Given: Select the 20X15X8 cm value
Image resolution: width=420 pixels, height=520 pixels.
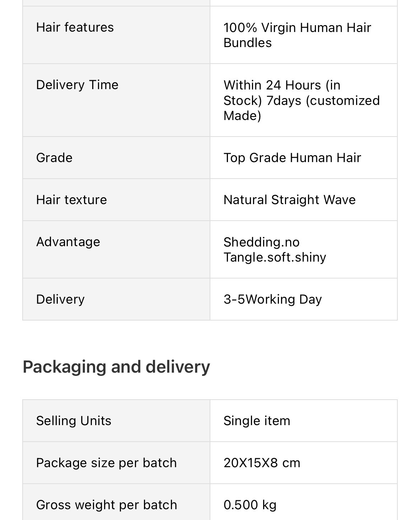Looking at the screenshot, I should (x=262, y=463).
